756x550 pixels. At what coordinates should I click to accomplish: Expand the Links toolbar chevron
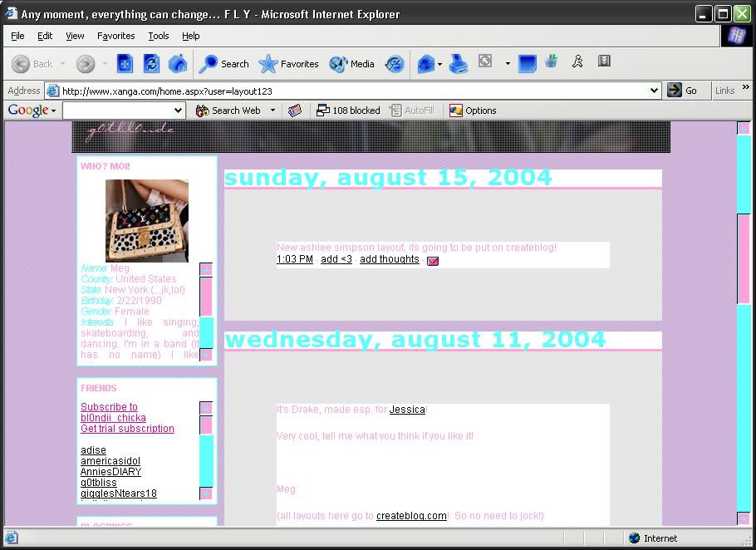(746, 86)
